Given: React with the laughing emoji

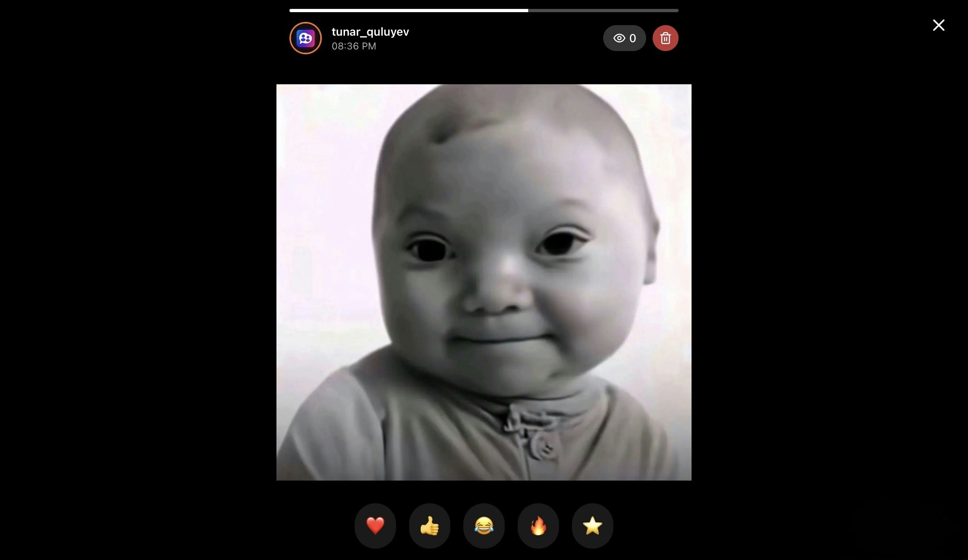Looking at the screenshot, I should 484,526.
